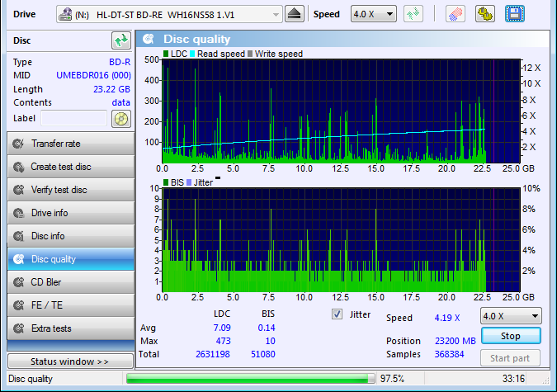Click the green refresh speed icon
The height and width of the screenshot is (392, 557).
click(413, 14)
